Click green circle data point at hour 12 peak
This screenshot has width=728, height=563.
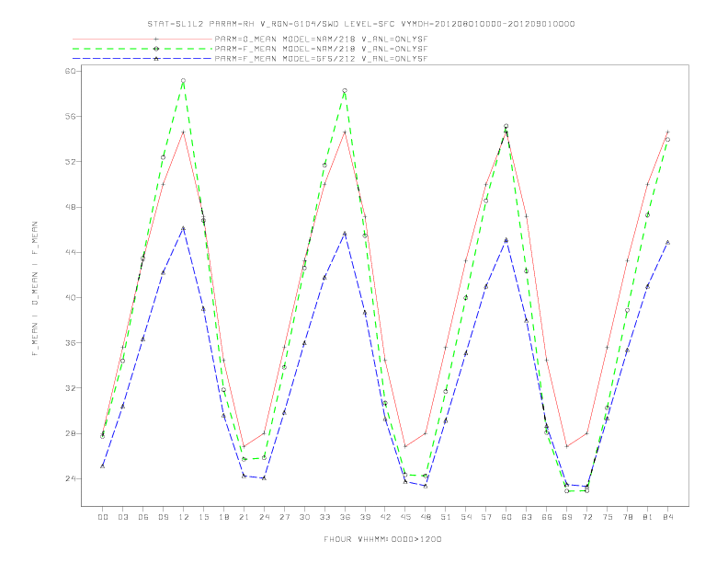[184, 81]
